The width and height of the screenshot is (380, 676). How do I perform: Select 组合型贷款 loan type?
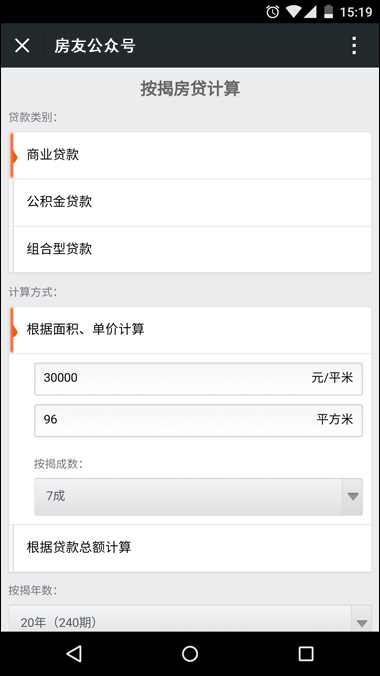[x=190, y=249]
